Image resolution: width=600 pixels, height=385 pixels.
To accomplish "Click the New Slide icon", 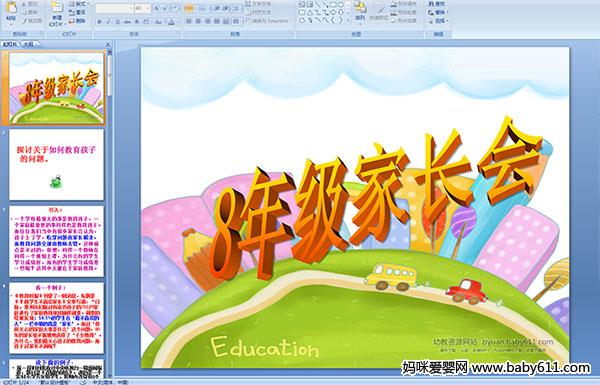I will 57,7.
